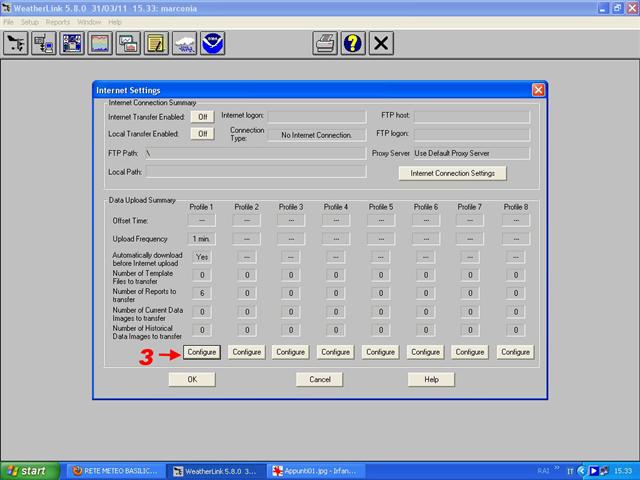The width and height of the screenshot is (640, 480).
Task: Toggle Internet Transfer Enabled Off button
Action: (202, 117)
